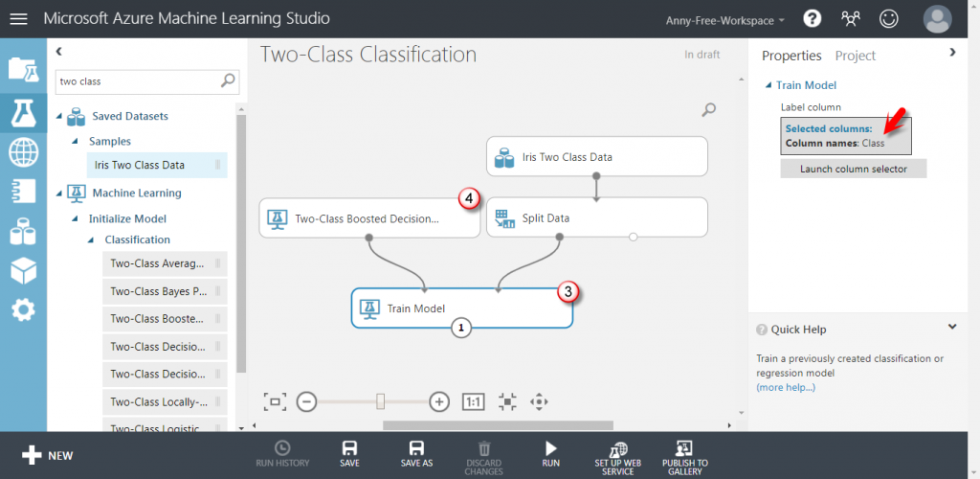Click SET UP WEB SERVICE
Image resolution: width=980 pixels, height=479 pixels.
(x=617, y=458)
